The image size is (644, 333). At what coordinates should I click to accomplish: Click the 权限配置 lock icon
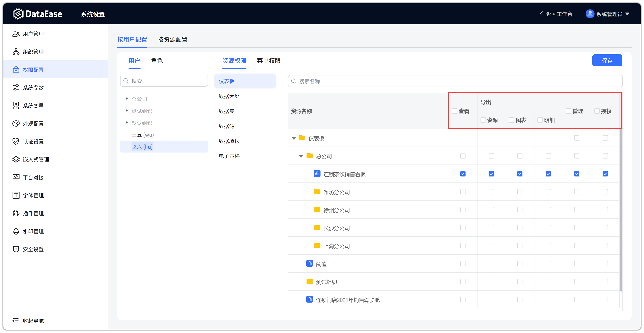click(x=16, y=70)
